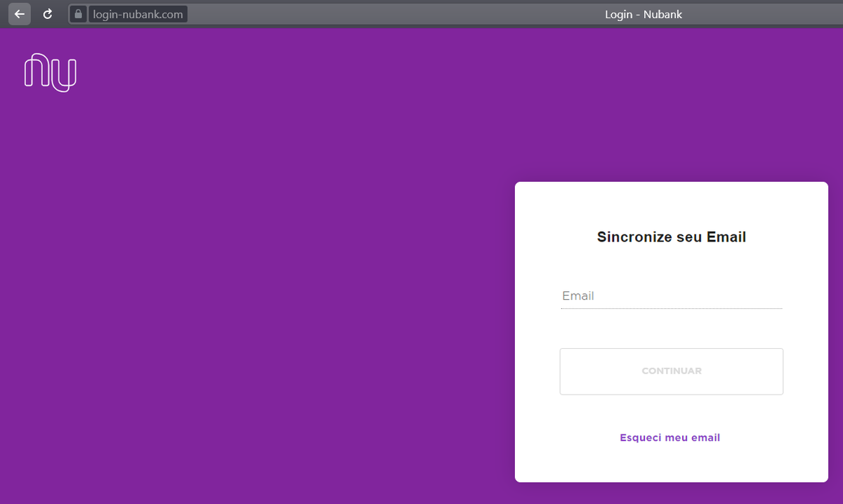843x504 pixels.
Task: Click the Nu brand mark top left
Action: [50, 72]
